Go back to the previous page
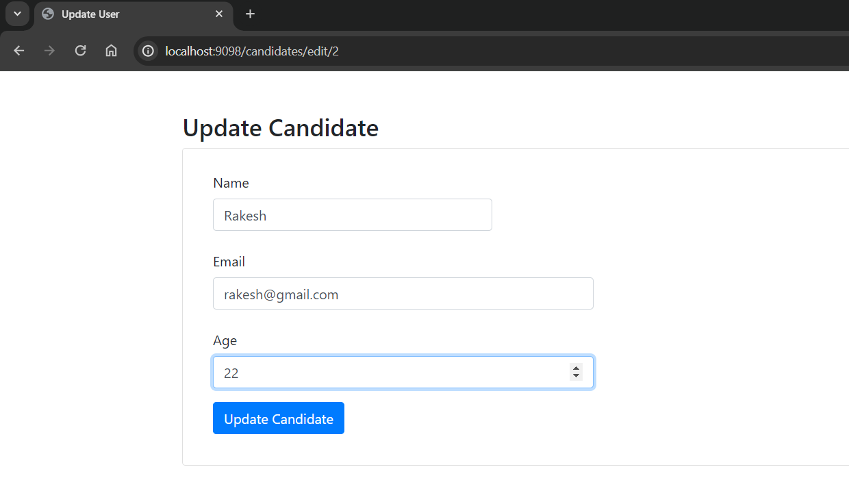Viewport: 849px width, 504px height. click(18, 51)
